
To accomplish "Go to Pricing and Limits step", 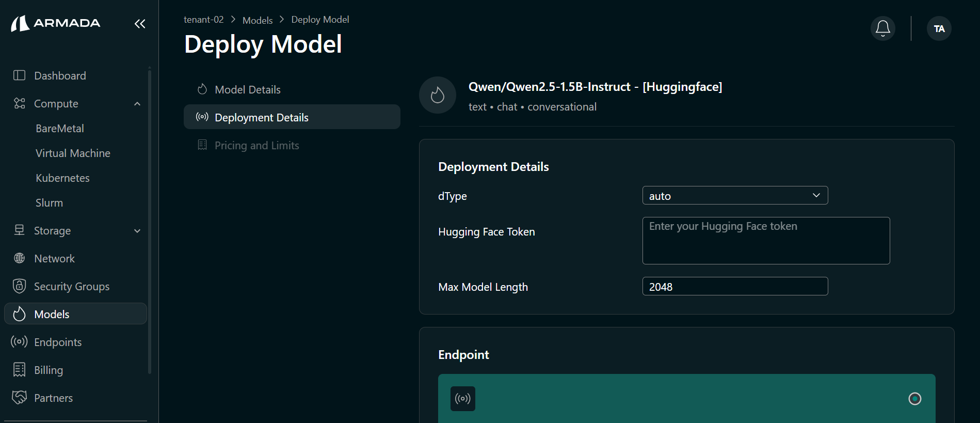I will 292,145.
